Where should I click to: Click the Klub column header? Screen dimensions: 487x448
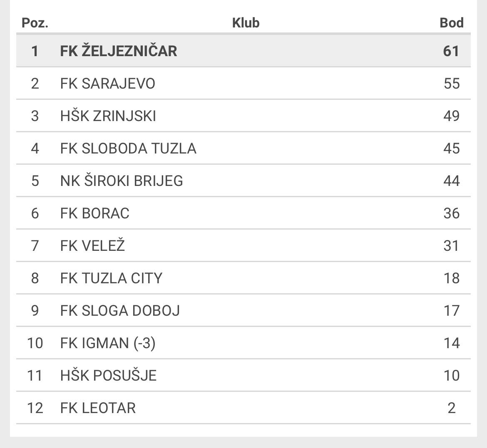(246, 23)
